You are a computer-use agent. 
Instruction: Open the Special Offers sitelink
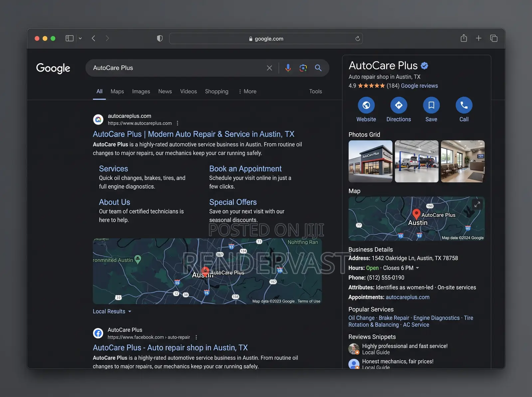(x=233, y=202)
